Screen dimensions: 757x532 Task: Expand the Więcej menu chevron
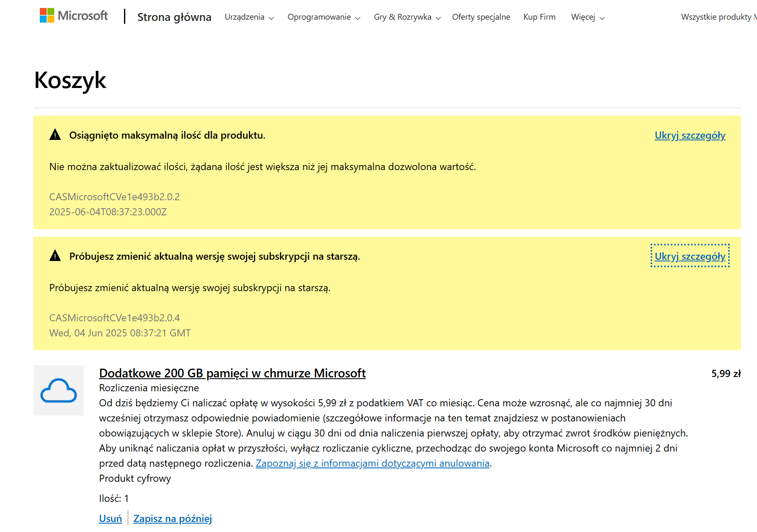[x=602, y=18]
